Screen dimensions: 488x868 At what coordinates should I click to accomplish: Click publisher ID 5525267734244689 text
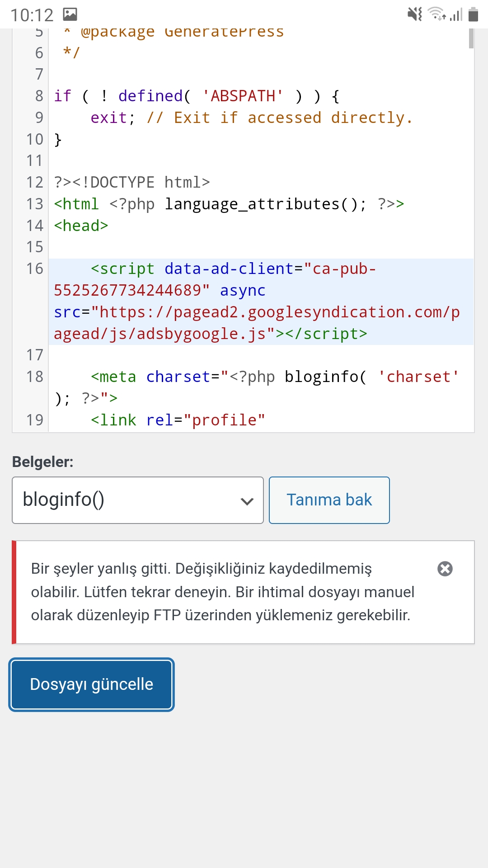127,291
